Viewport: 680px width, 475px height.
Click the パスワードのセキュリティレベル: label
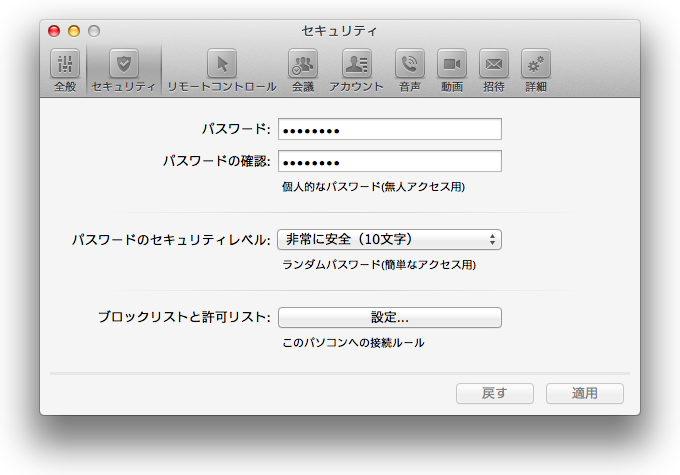pos(171,240)
